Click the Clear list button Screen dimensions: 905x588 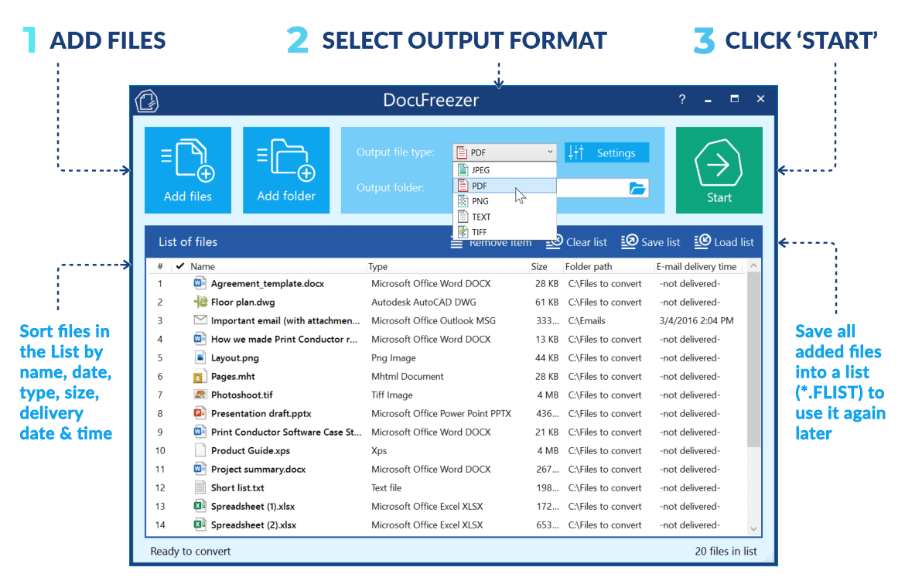tap(576, 242)
